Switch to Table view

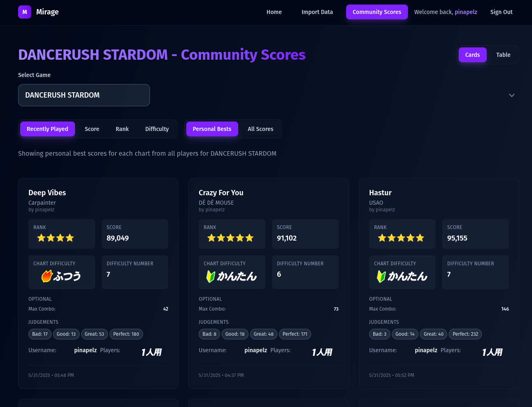tap(503, 55)
